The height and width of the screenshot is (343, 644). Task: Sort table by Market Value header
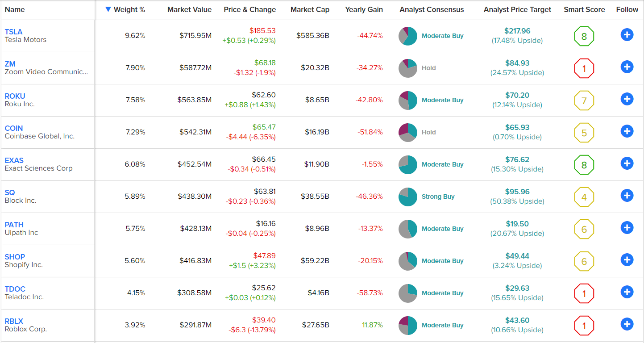[189, 9]
